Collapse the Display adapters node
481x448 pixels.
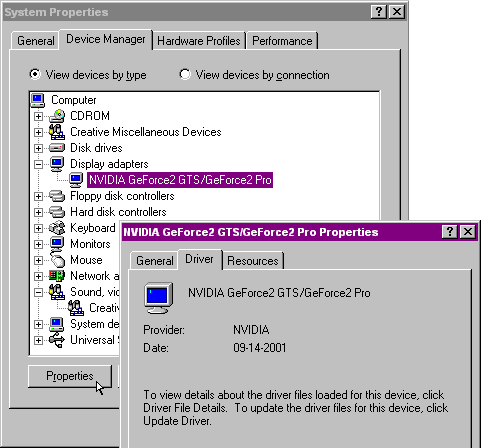coord(38,164)
